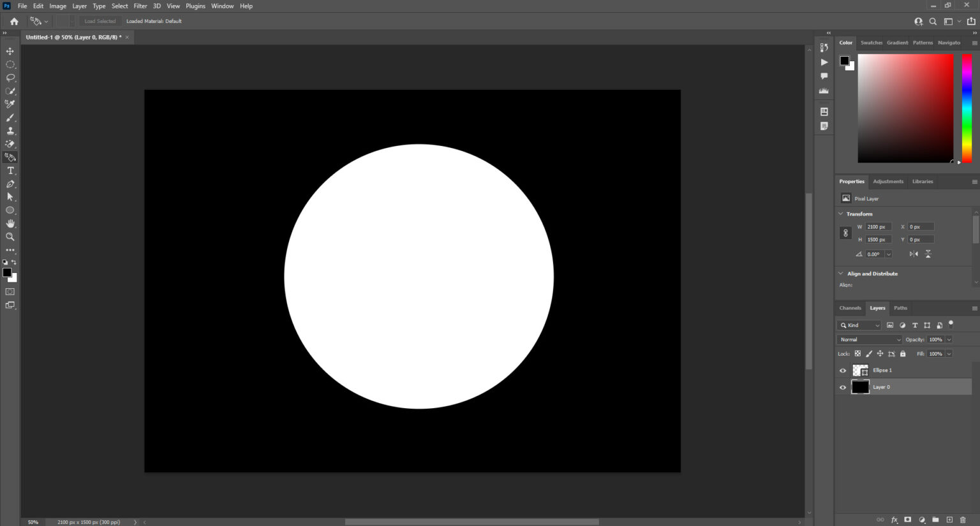Toggle visibility of Layer 0
The image size is (980, 526).
pyautogui.click(x=843, y=387)
